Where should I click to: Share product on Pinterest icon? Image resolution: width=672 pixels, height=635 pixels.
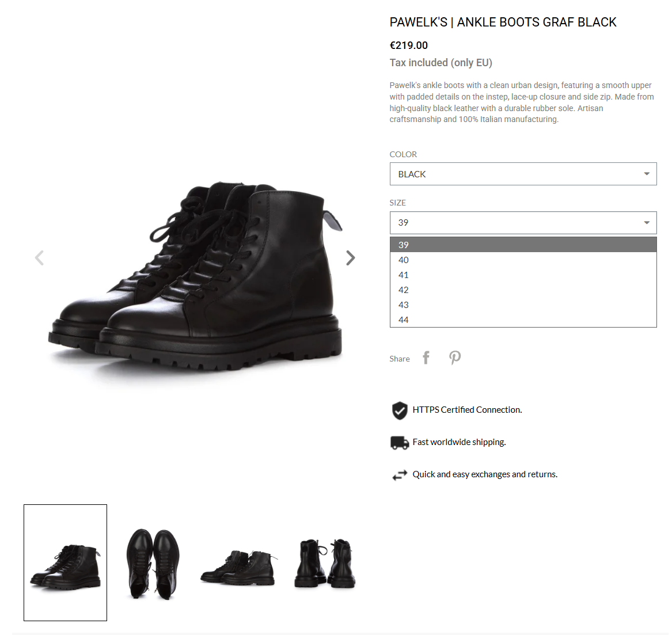coord(455,358)
